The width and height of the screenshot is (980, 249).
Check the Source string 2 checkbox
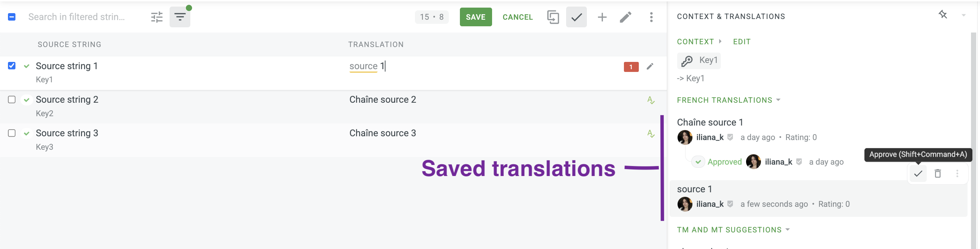point(12,100)
